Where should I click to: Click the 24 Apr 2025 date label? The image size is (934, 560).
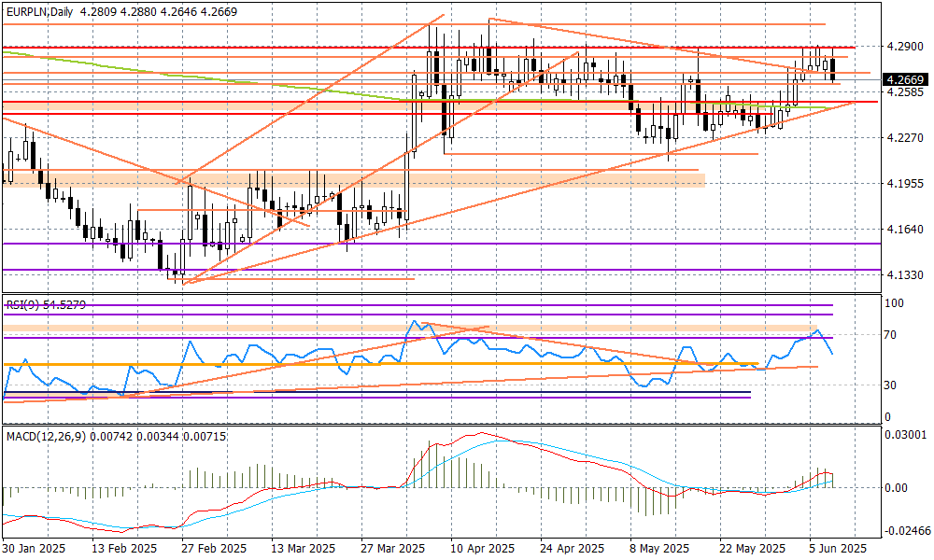572,548
